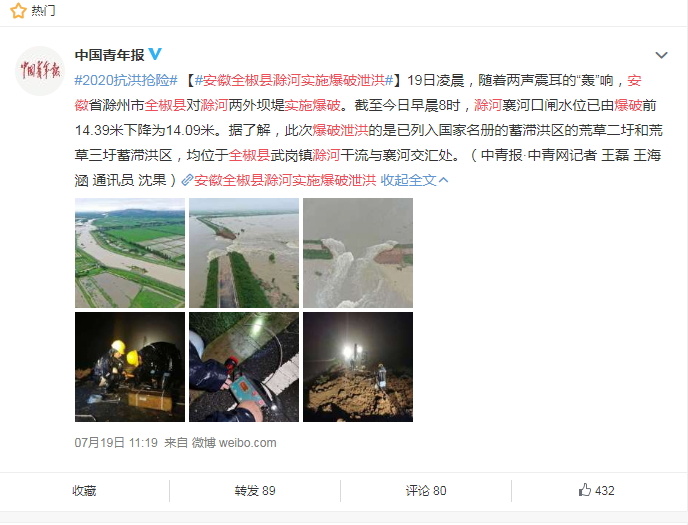Click the 收藏 favorite button
This screenshot has width=688, height=525.
tap(84, 490)
